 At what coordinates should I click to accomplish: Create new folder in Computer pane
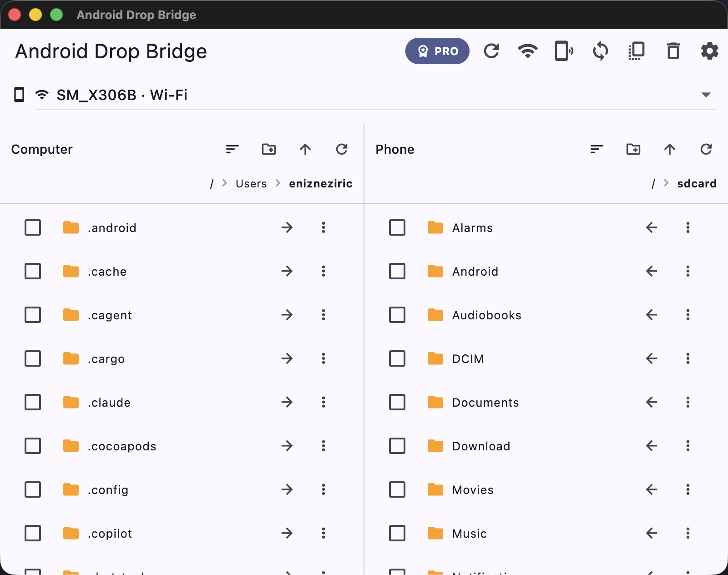(x=269, y=149)
